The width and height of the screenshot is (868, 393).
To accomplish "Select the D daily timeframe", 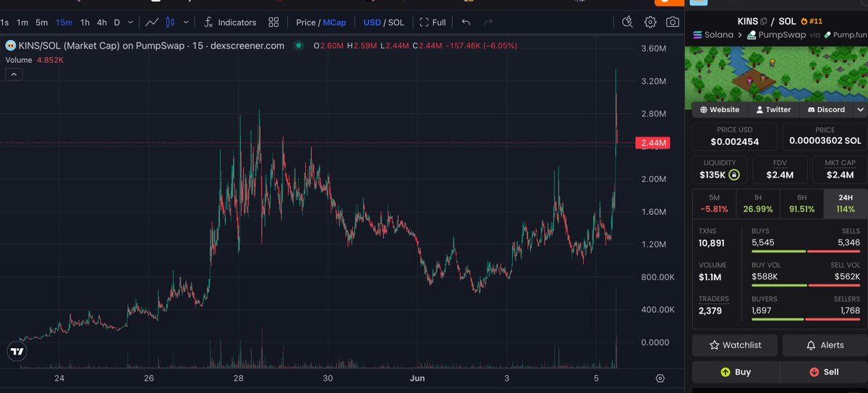I will click(116, 22).
